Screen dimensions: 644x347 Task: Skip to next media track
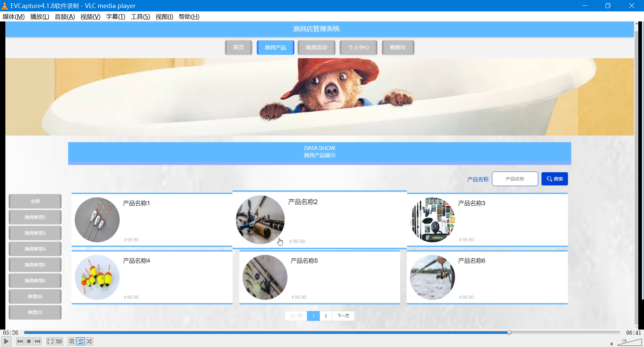38,341
